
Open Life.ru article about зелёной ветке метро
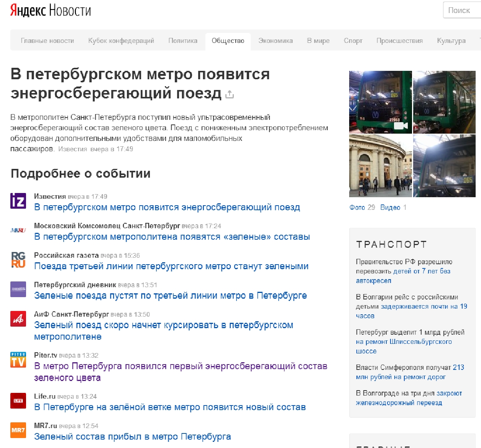coord(170,407)
